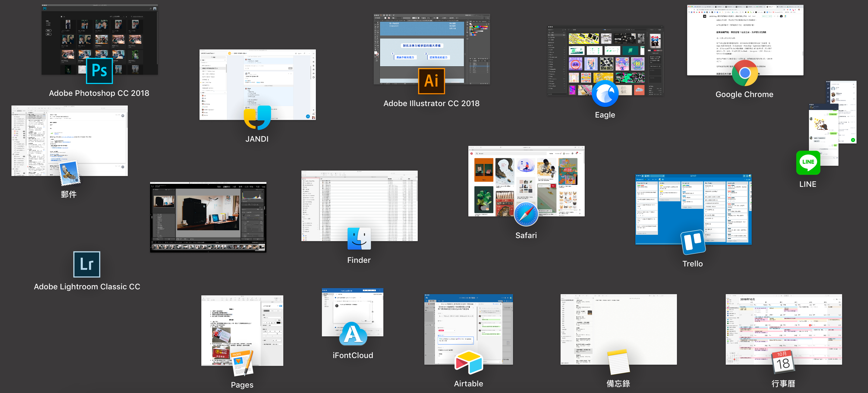868x393 pixels.
Task: Click the Adobe Photoshop CC 2018 icon
Action: (x=99, y=71)
